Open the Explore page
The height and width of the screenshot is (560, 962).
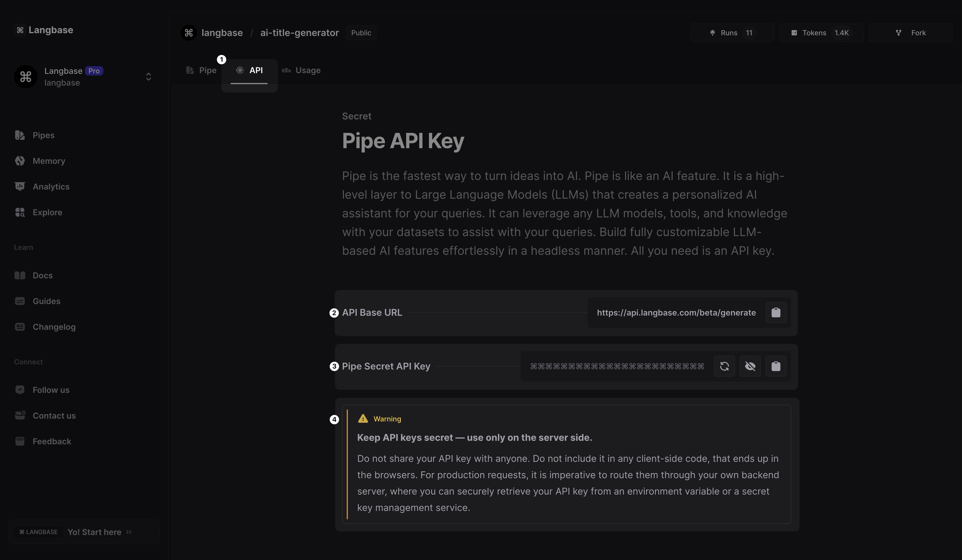[x=47, y=212]
